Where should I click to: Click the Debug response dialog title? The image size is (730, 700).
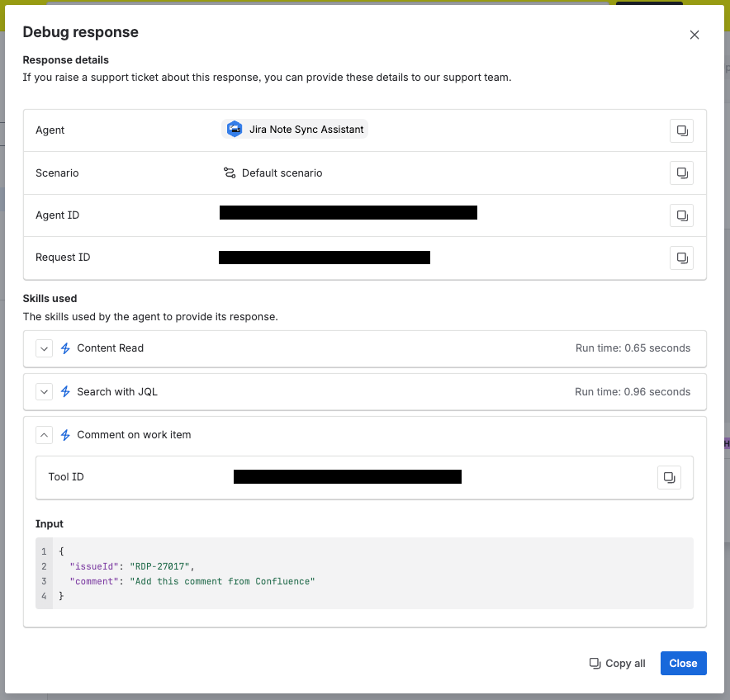coord(81,31)
